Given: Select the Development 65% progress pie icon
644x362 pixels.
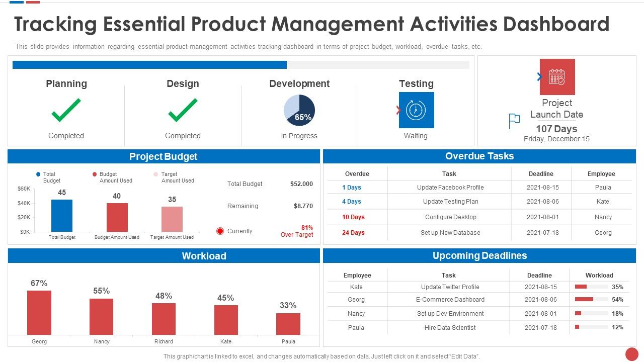Looking at the screenshot, I should 300,110.
